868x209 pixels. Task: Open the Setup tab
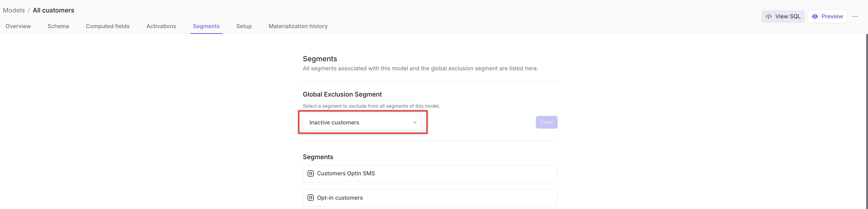[x=244, y=26]
